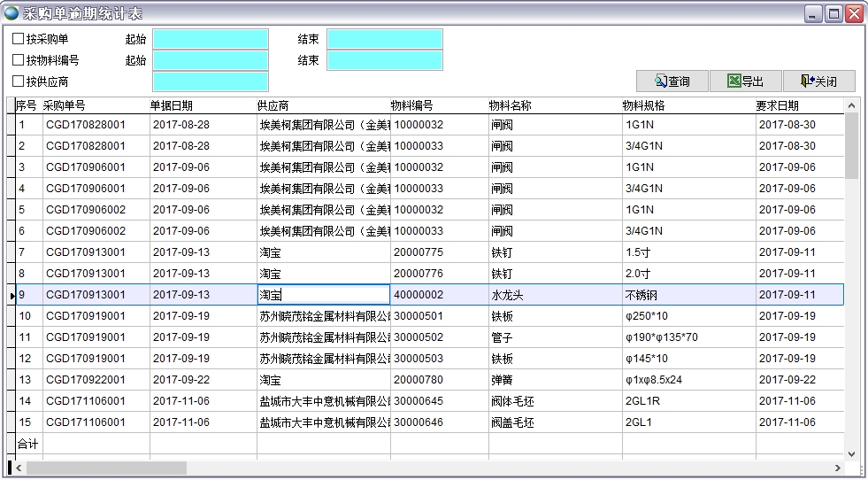Click the horizontal scrollbar thumb
Image resolution: width=868 pixels, height=480 pixels.
[106, 468]
